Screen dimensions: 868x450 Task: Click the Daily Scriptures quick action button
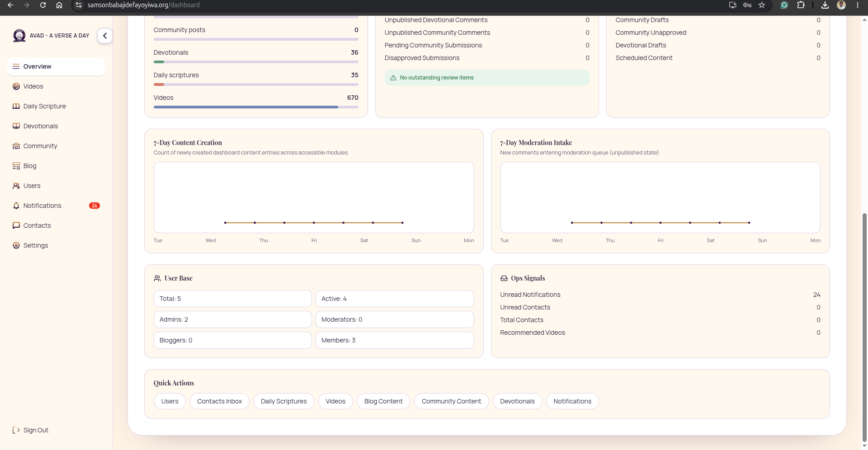click(x=283, y=401)
